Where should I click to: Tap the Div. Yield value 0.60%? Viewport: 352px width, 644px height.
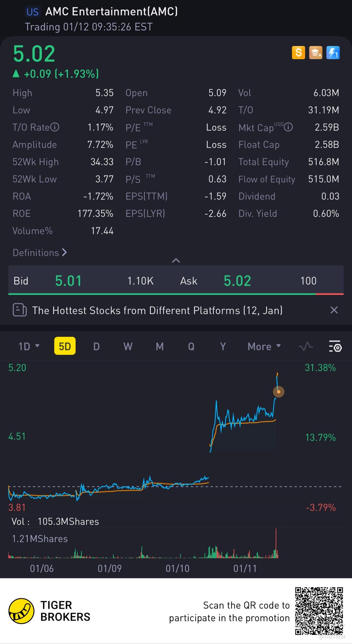click(x=326, y=213)
